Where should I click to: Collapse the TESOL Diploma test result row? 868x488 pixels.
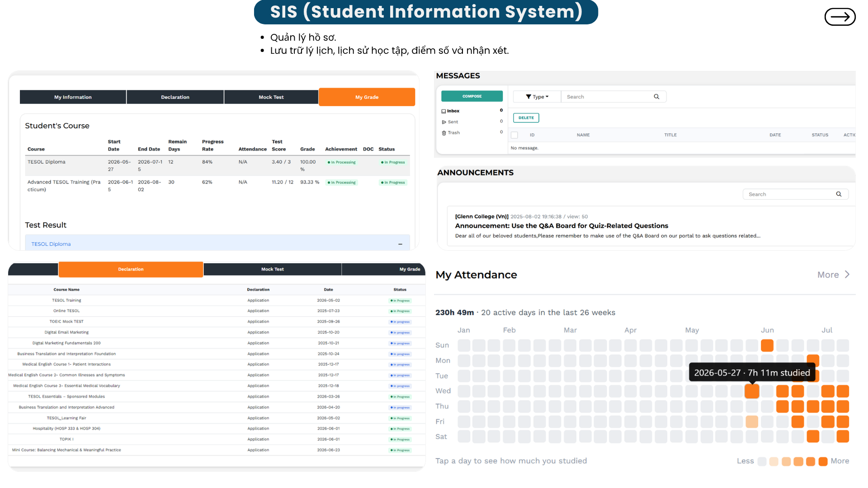(x=400, y=244)
